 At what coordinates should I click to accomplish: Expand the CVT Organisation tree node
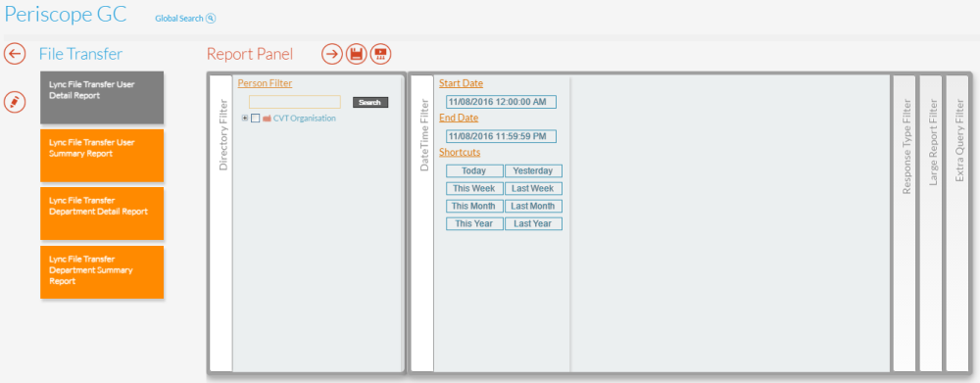[245, 119]
